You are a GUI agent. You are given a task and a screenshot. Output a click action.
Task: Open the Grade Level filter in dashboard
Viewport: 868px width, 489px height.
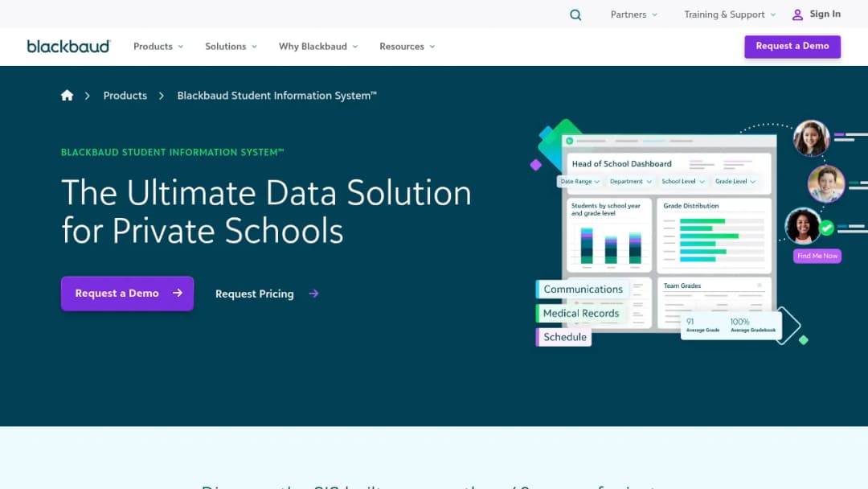click(x=735, y=182)
